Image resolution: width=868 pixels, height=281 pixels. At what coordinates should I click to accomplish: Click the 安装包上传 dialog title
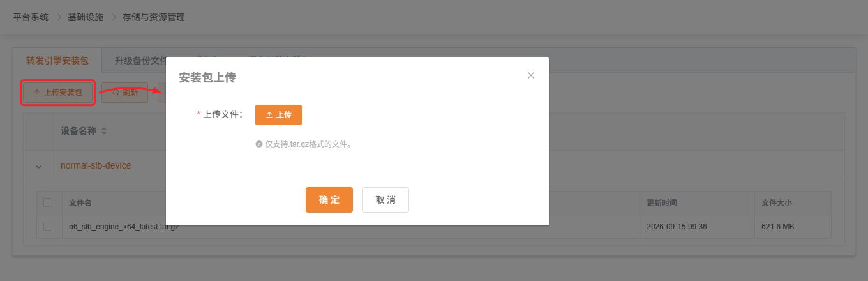point(207,77)
